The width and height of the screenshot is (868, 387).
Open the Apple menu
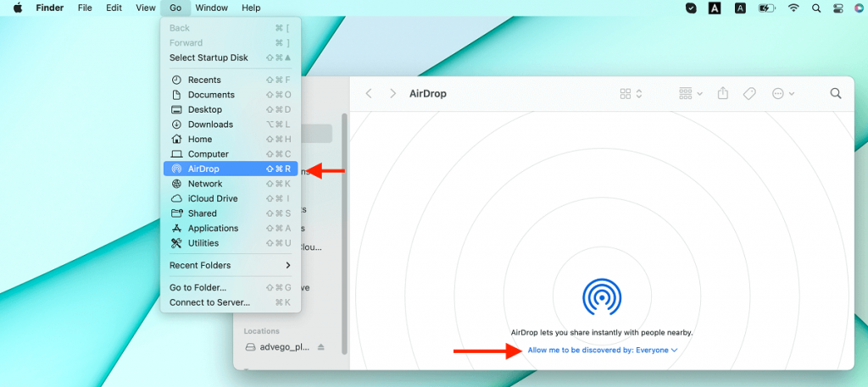18,8
